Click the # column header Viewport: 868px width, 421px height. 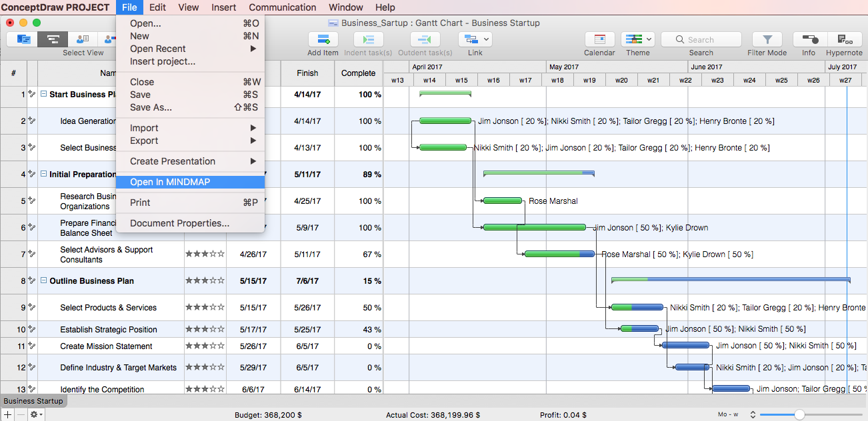(x=13, y=73)
